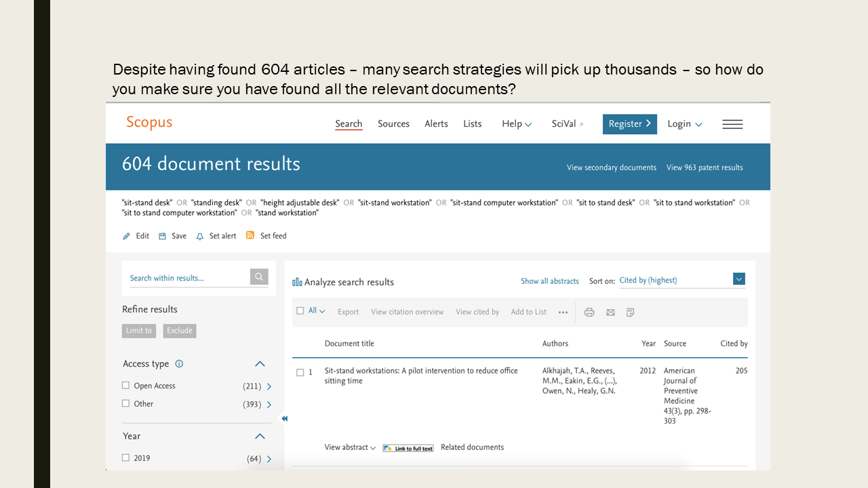Select result 1 checkbox

tap(300, 372)
